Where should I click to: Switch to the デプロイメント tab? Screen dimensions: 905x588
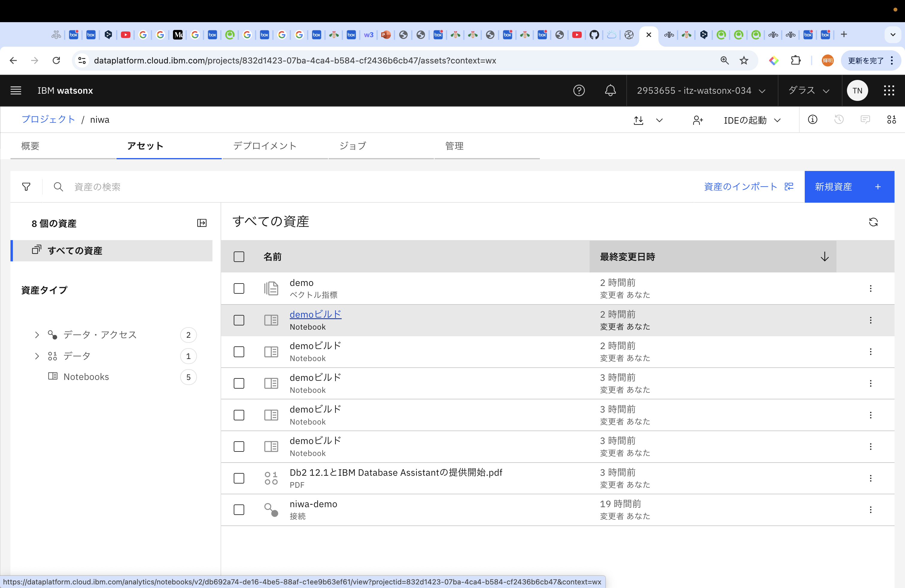(265, 146)
